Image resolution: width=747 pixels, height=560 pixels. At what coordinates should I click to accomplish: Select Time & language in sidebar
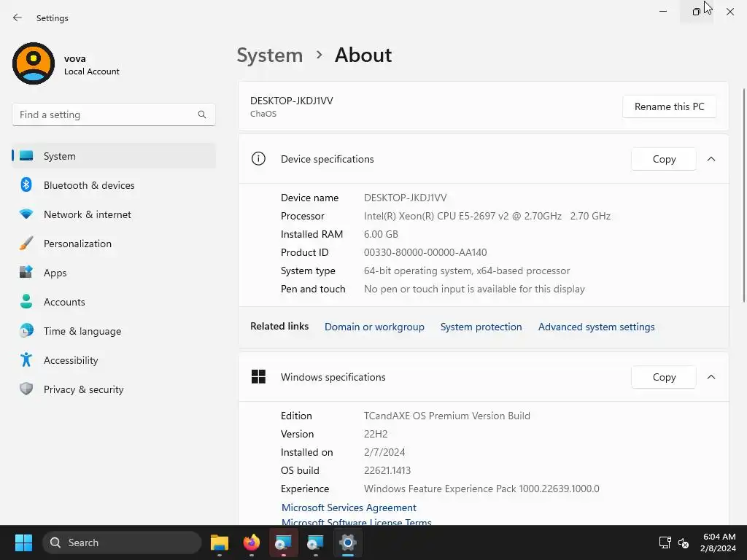click(x=82, y=331)
